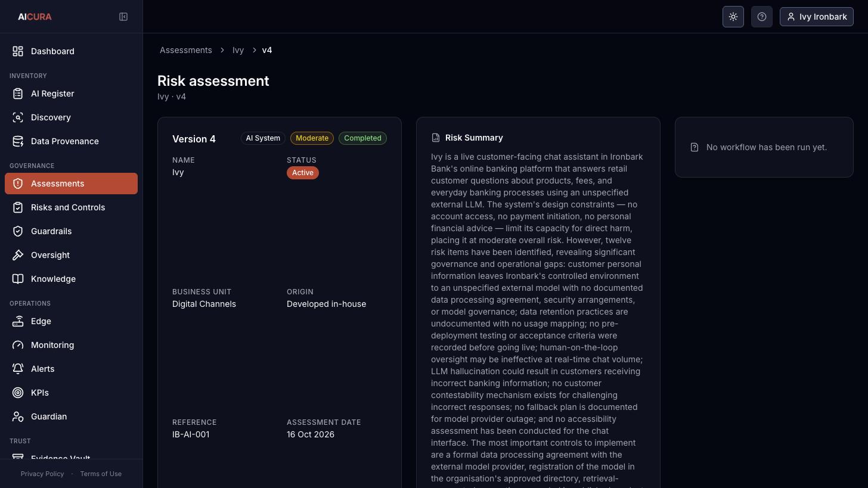Click the KPIs target icon

(18, 393)
